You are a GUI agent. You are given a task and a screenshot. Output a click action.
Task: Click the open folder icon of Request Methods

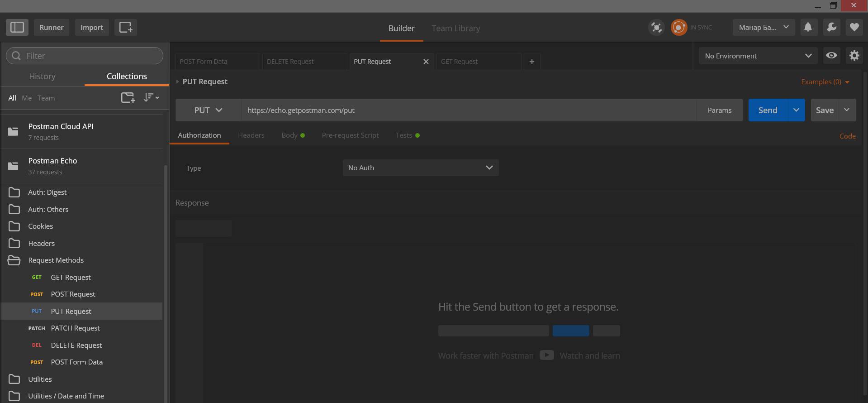click(x=14, y=260)
